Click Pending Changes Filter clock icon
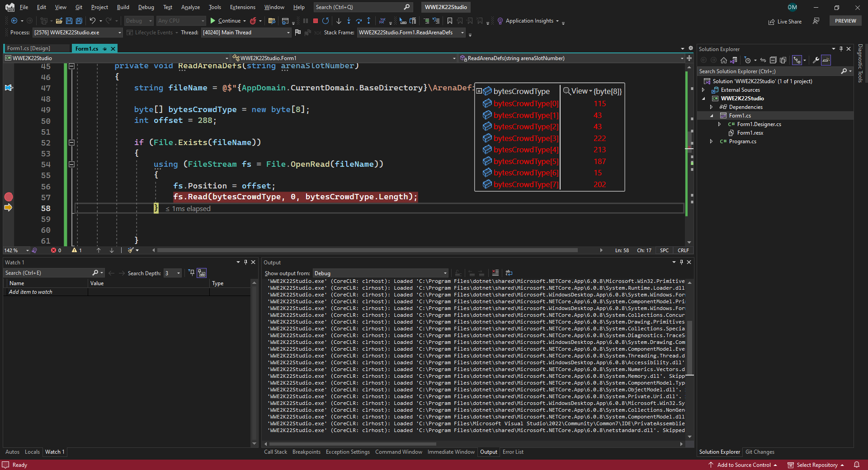The image size is (868, 470). (x=747, y=60)
